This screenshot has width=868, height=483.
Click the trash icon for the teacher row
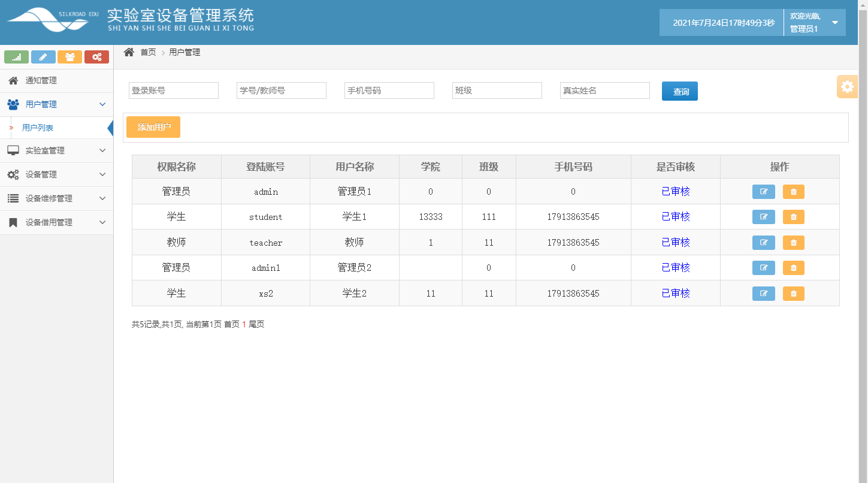coord(793,242)
